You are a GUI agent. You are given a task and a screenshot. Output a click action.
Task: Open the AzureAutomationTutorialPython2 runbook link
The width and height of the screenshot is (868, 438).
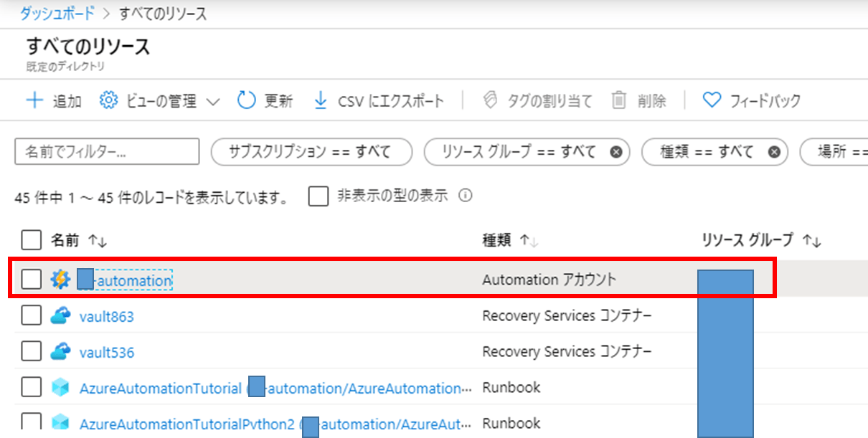(276, 424)
